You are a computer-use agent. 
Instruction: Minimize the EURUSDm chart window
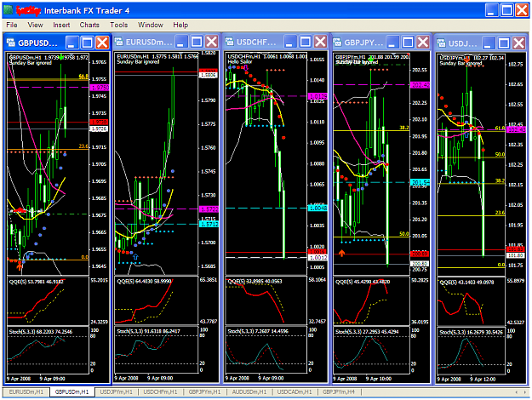click(181, 42)
